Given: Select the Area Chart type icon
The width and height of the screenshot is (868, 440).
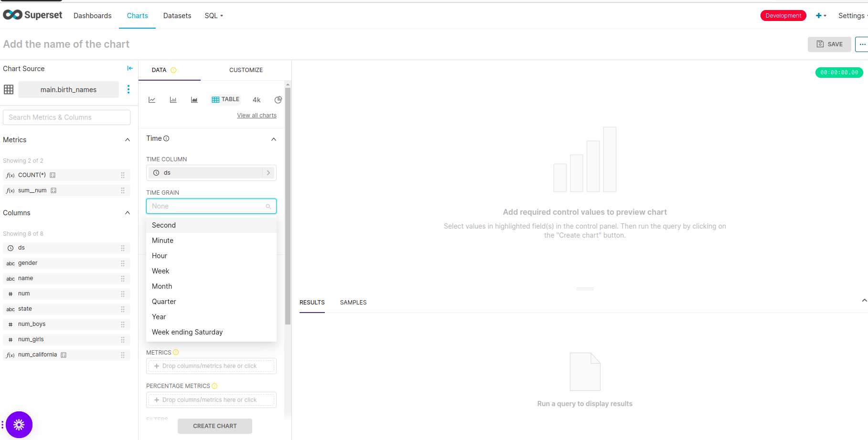Looking at the screenshot, I should tap(194, 99).
